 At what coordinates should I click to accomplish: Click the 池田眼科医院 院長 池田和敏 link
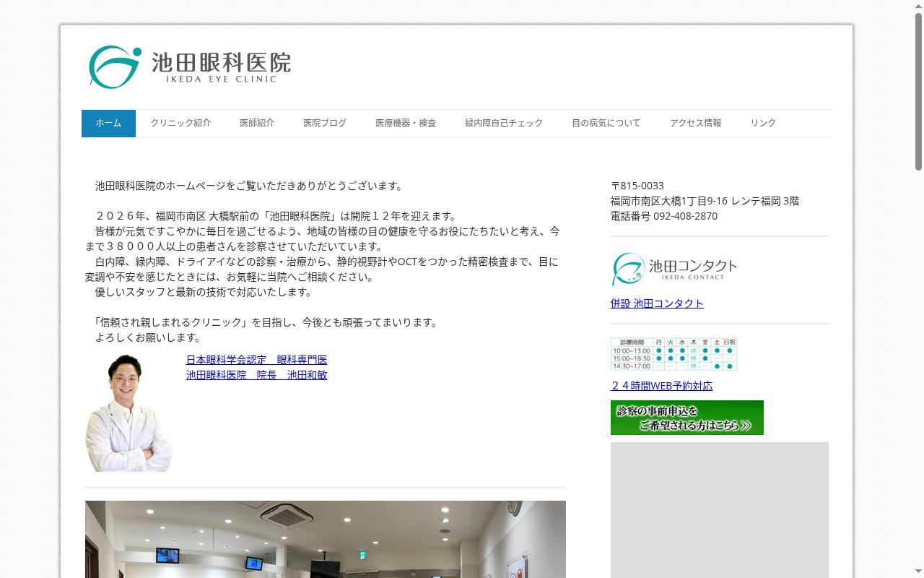[257, 375]
